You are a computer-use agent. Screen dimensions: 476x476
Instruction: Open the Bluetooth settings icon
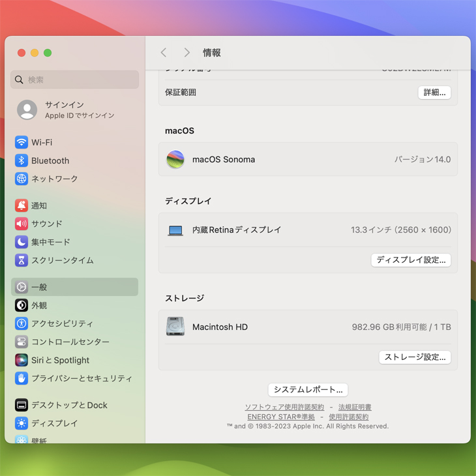pyautogui.click(x=22, y=160)
